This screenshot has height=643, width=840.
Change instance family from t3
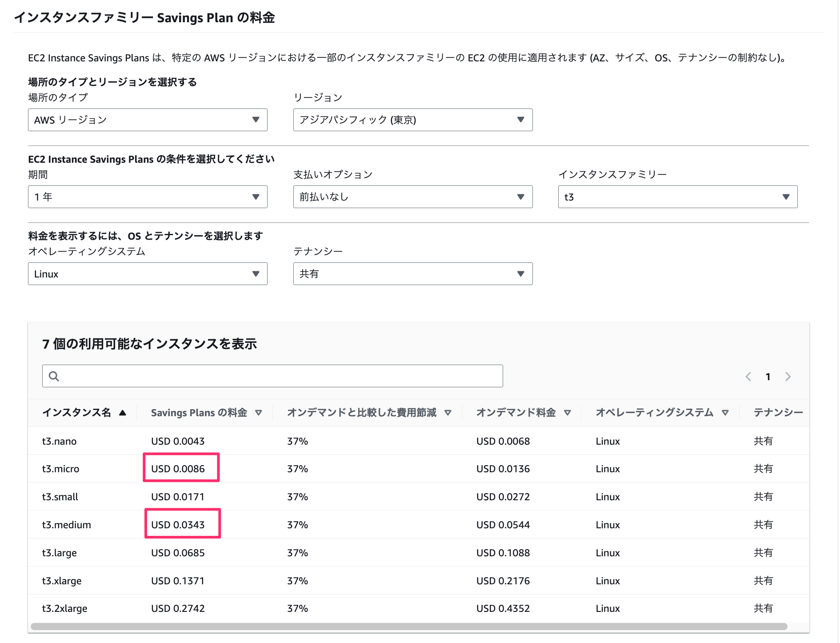(677, 197)
